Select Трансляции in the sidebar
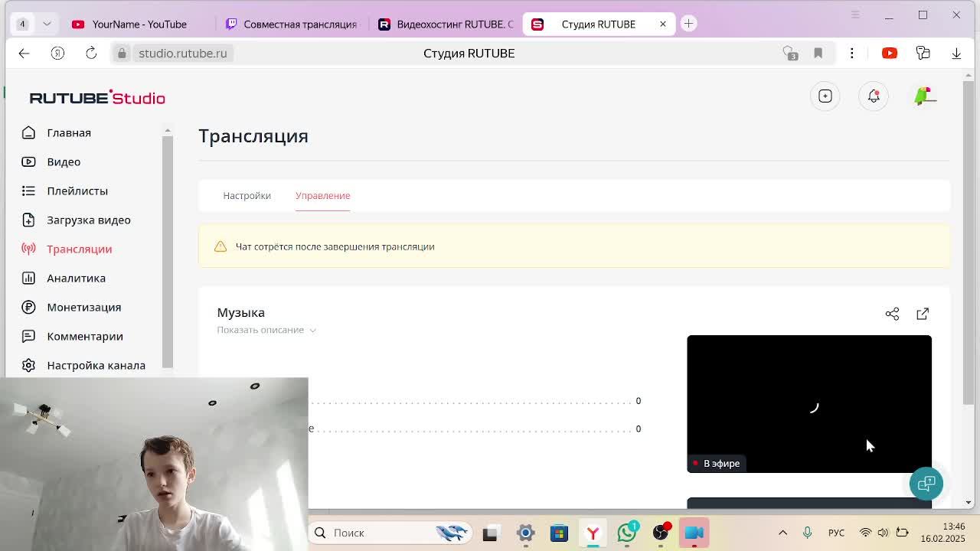This screenshot has width=980, height=551. (x=79, y=249)
